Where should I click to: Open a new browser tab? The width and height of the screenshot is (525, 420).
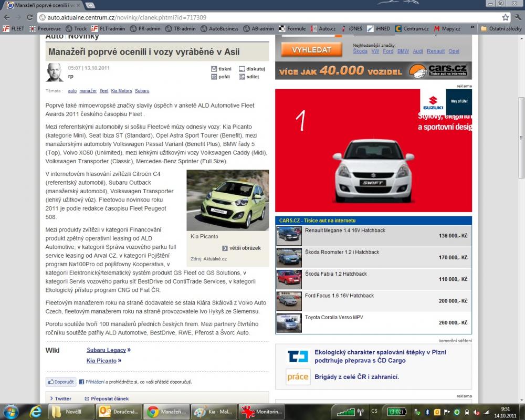coord(90,5)
